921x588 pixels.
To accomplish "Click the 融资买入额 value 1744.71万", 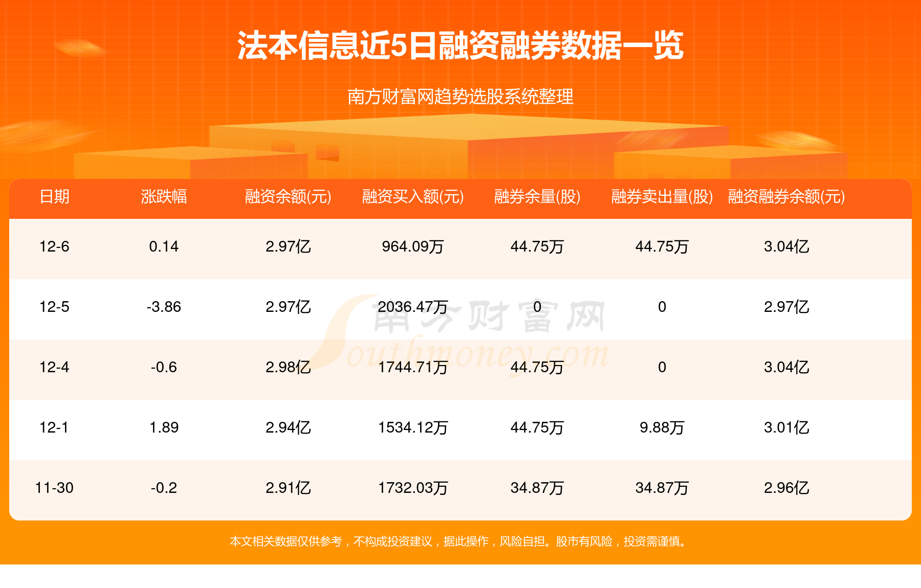I will [x=413, y=367].
